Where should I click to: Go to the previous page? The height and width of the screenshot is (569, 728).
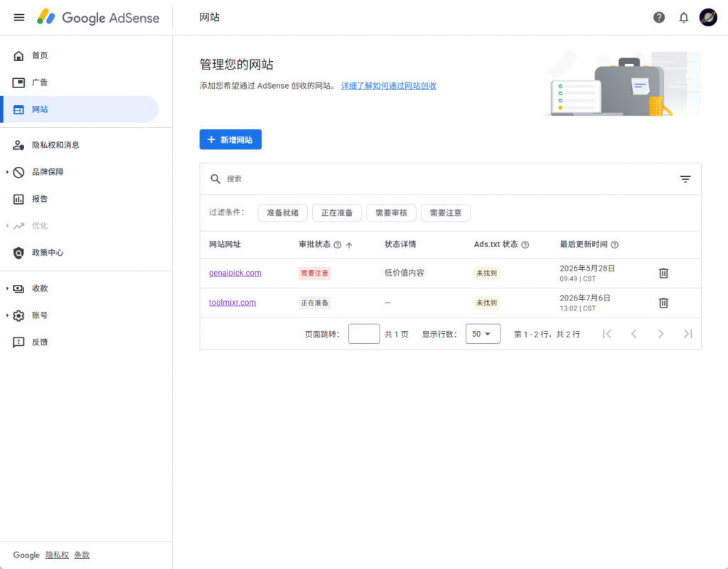click(x=633, y=334)
